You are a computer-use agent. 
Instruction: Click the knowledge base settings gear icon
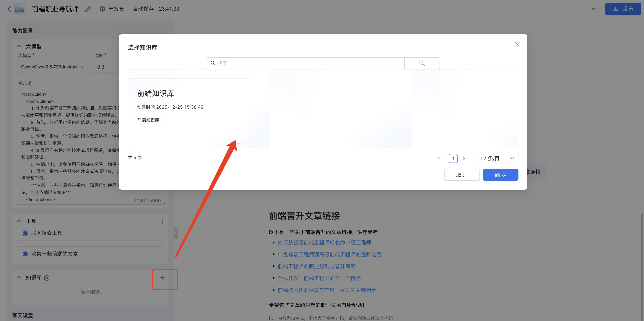pyautogui.click(x=47, y=278)
